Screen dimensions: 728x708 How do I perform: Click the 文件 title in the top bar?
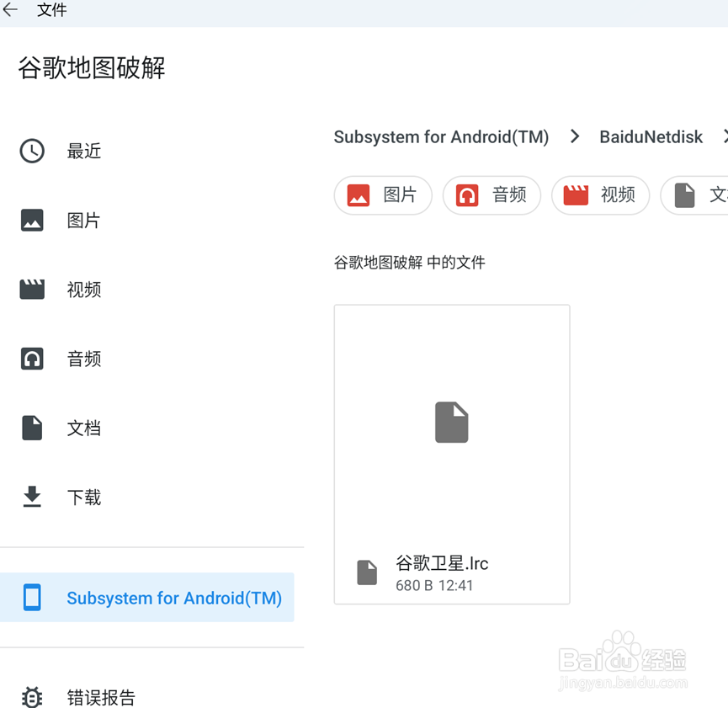(x=51, y=9)
